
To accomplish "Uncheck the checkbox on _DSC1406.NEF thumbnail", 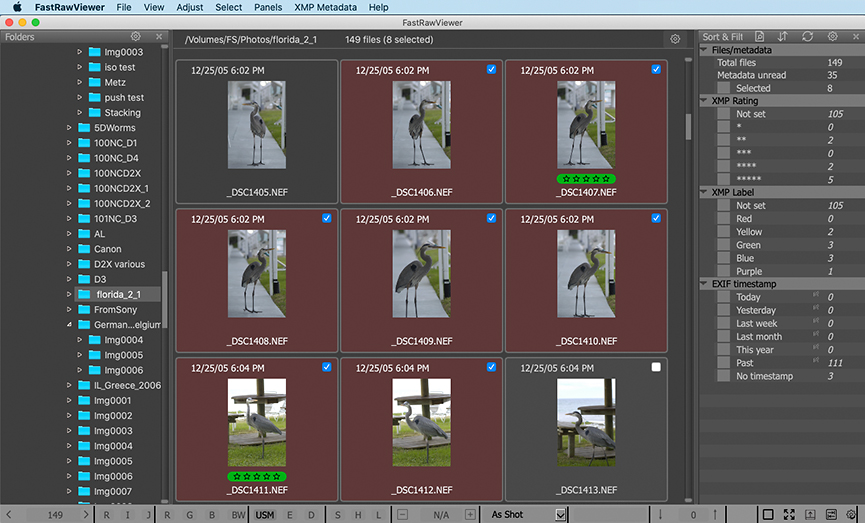I will pos(491,70).
